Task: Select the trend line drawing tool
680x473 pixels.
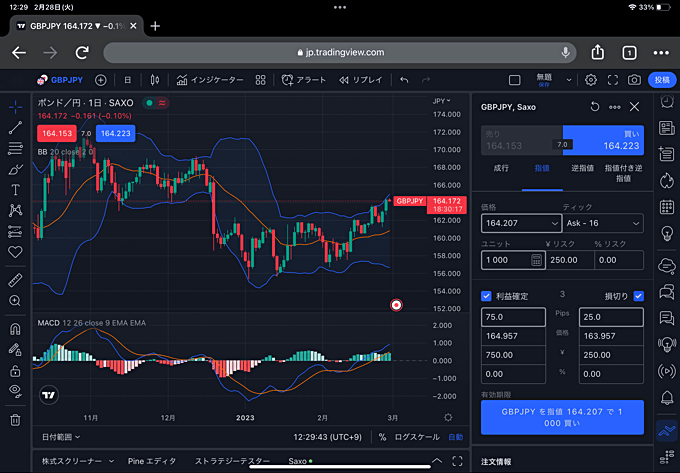Action: point(15,127)
